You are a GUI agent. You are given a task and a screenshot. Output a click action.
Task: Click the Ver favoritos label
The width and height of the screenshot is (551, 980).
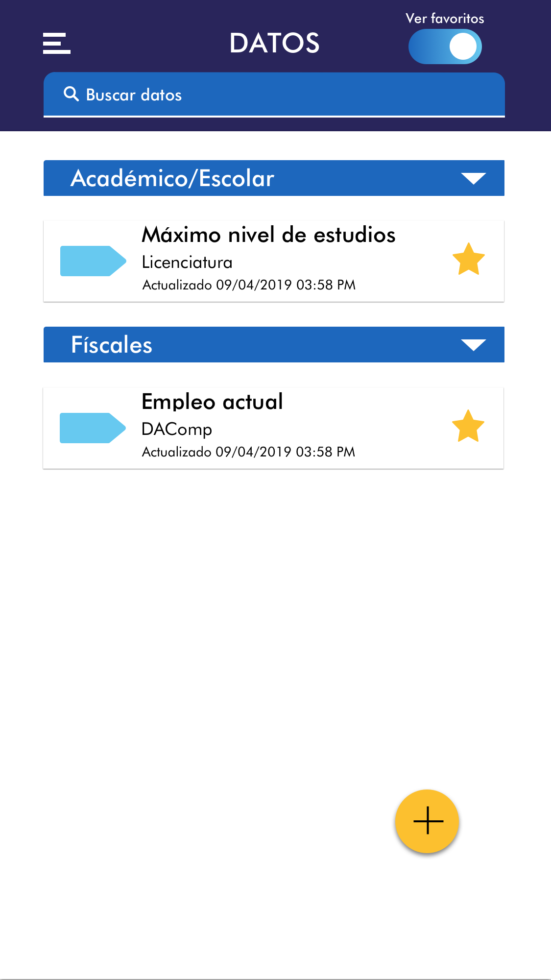tap(445, 19)
